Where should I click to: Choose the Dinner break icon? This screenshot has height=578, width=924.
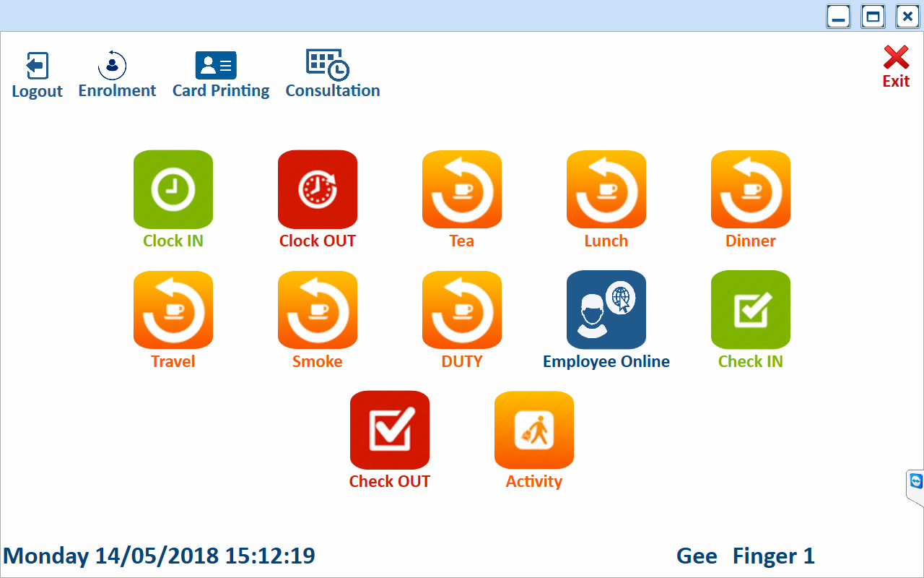point(751,189)
